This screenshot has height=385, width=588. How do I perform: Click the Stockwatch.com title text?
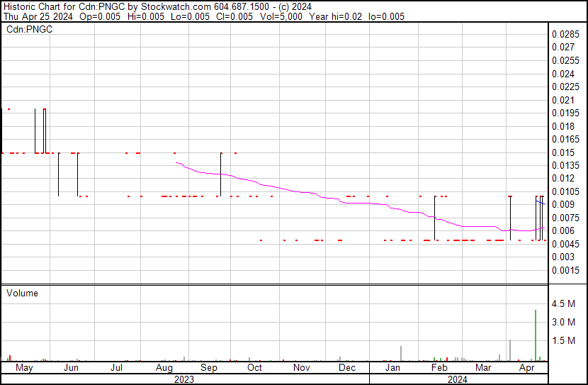pos(176,7)
